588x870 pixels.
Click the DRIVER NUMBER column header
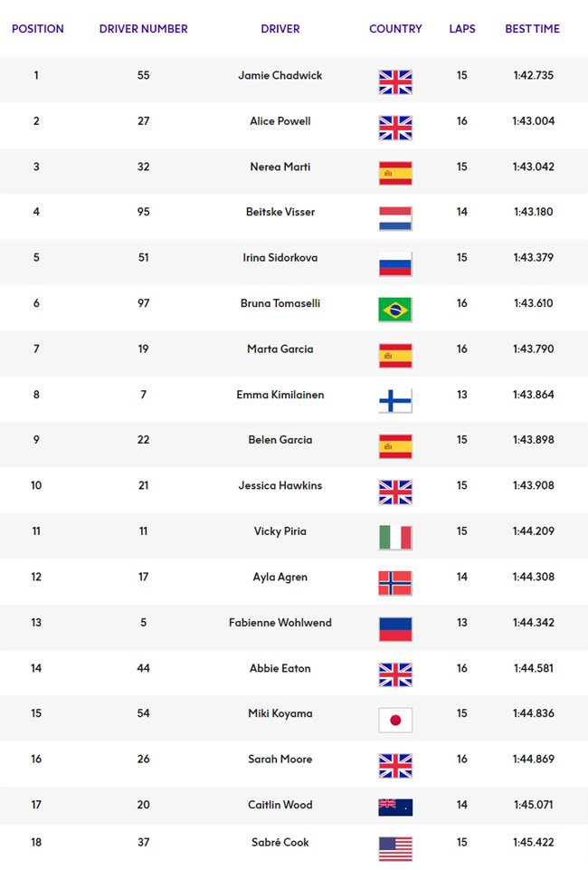coord(144,29)
